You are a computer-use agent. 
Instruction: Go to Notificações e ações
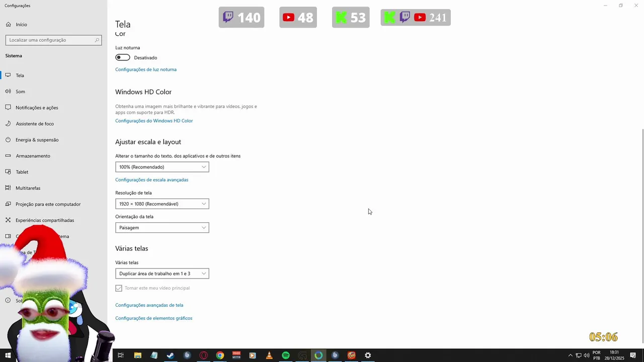(x=37, y=108)
